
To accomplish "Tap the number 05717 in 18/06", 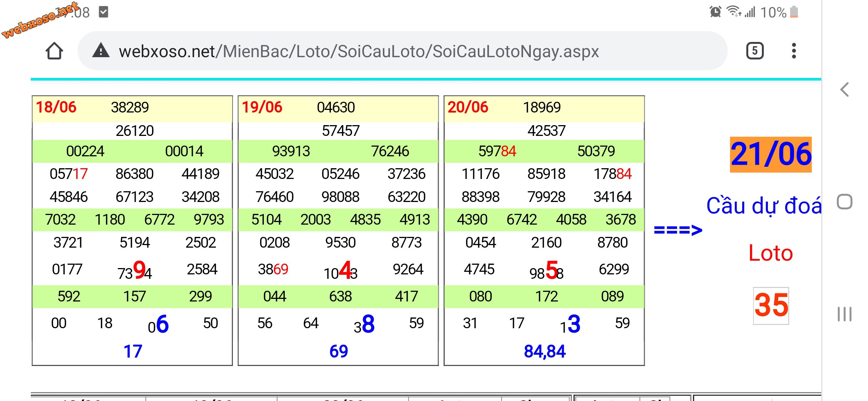I will tap(69, 174).
